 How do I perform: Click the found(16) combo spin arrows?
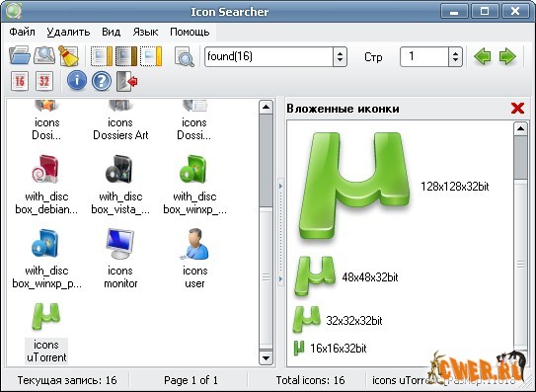pyautogui.click(x=340, y=57)
